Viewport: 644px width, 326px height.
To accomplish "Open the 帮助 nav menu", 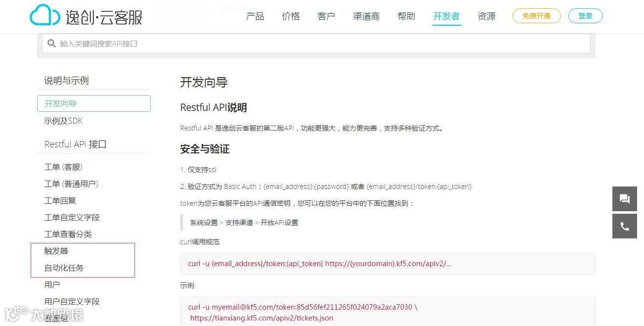I will [406, 16].
